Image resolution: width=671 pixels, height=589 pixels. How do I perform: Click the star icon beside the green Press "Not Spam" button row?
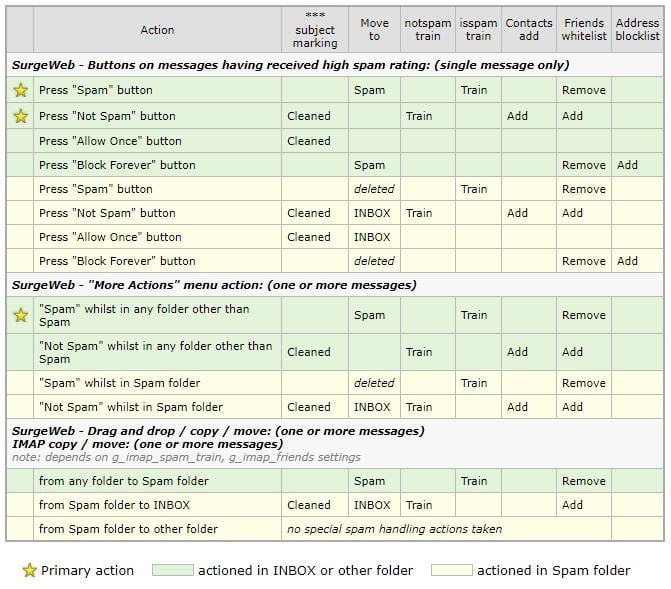point(21,116)
